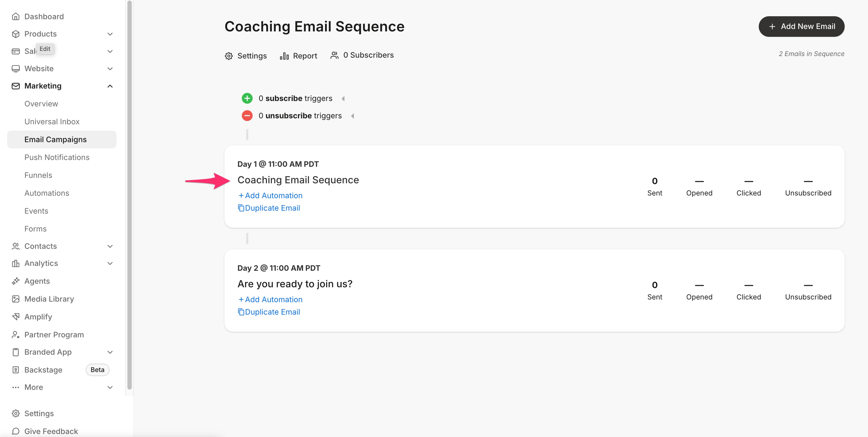Open Media Library image icon

pos(15,299)
